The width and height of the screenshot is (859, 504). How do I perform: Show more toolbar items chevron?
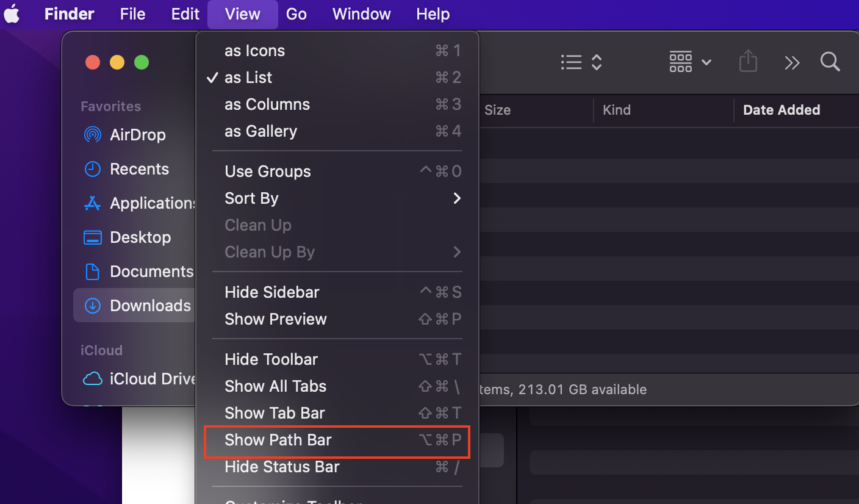[792, 62]
